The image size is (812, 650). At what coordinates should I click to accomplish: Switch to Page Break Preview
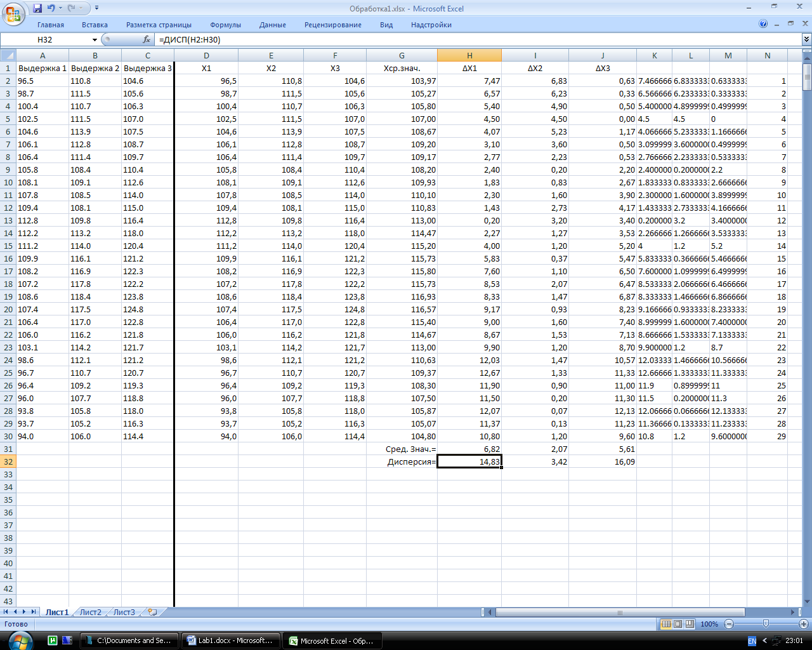tap(690, 624)
